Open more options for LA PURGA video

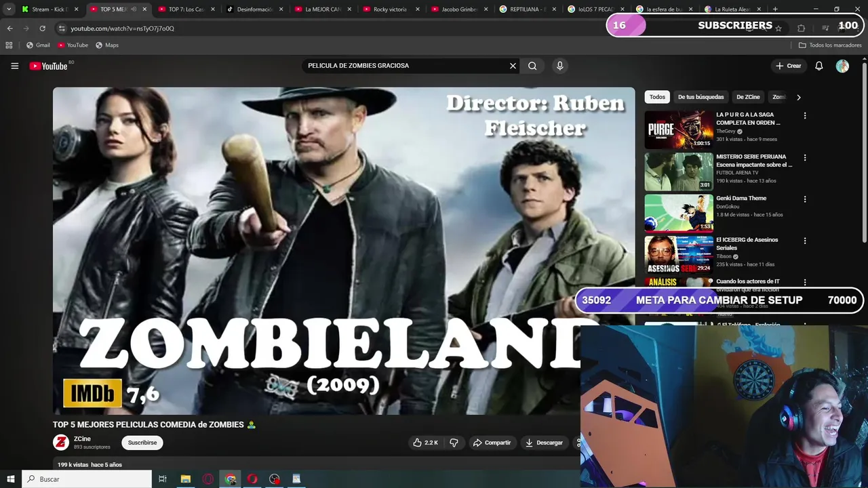805,116
